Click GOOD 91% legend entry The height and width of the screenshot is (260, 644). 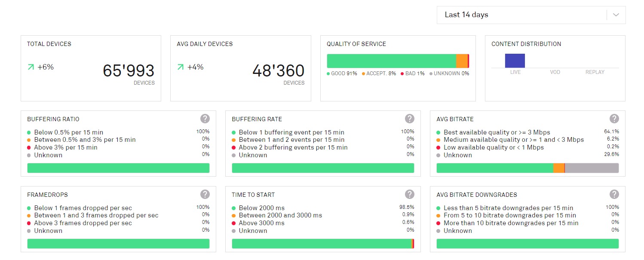342,73
